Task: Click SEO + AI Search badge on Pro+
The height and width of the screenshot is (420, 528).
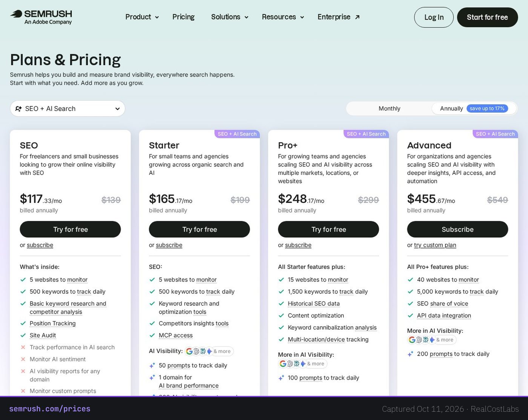Action: (366, 134)
